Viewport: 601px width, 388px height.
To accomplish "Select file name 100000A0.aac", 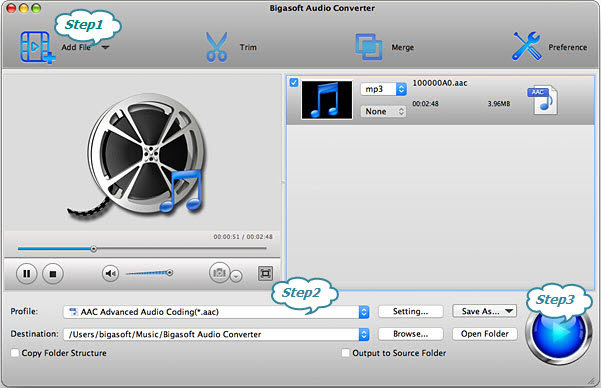I will [440, 83].
